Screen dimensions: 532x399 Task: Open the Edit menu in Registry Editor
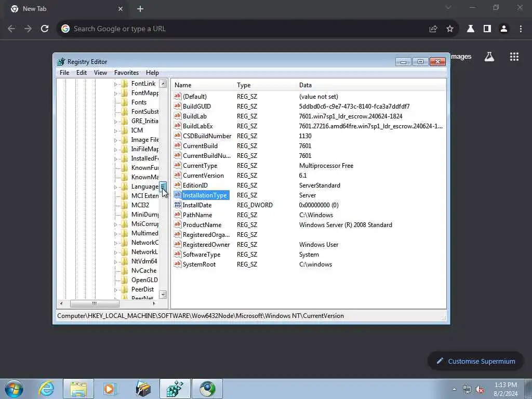click(x=82, y=73)
